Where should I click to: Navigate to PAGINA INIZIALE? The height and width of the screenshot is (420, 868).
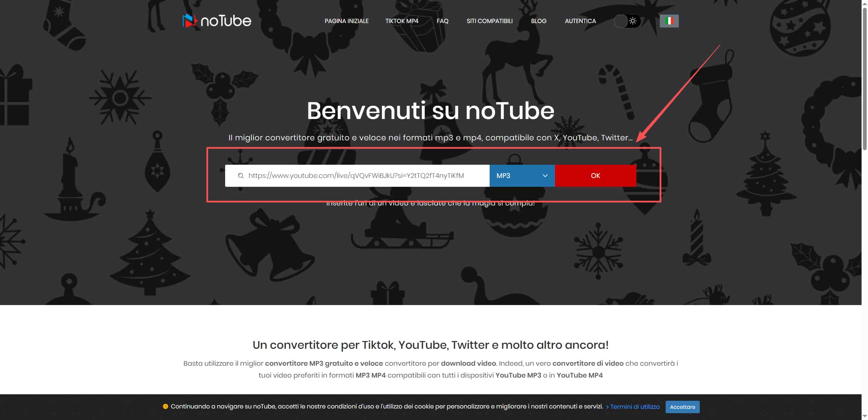coord(346,21)
